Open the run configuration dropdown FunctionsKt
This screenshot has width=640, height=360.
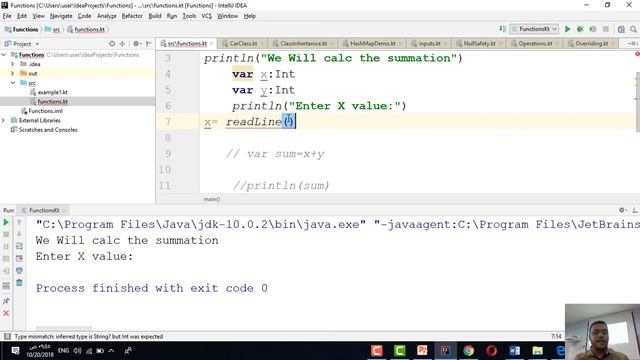(x=534, y=29)
